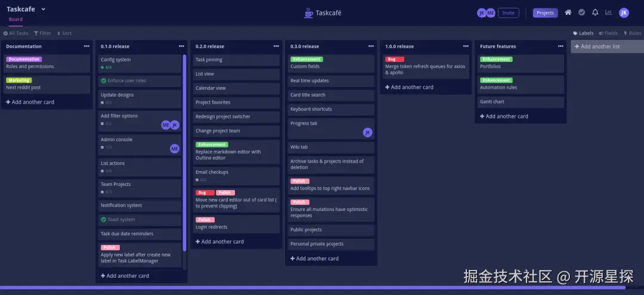The width and height of the screenshot is (644, 295).
Task: Open the home icon in navbar
Action: coord(568,13)
